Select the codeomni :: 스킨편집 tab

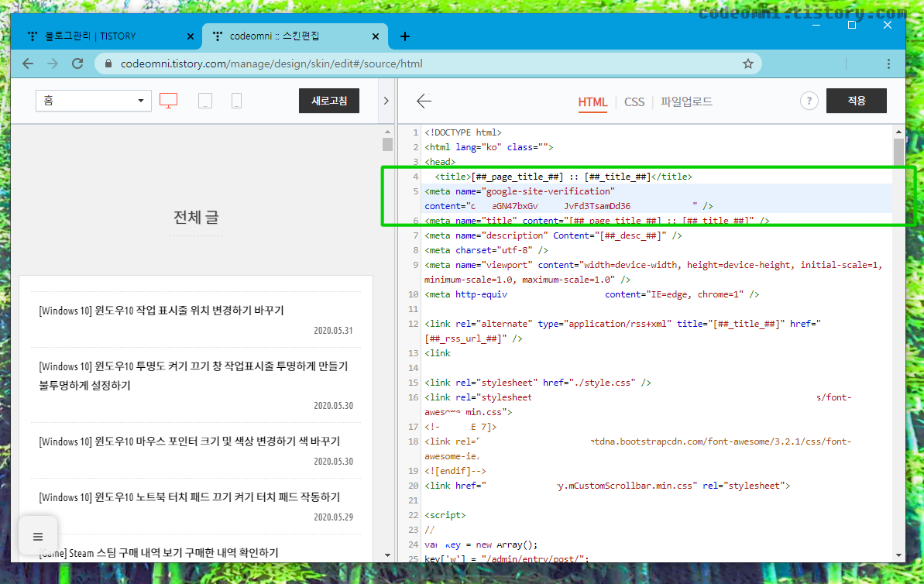pos(274,36)
